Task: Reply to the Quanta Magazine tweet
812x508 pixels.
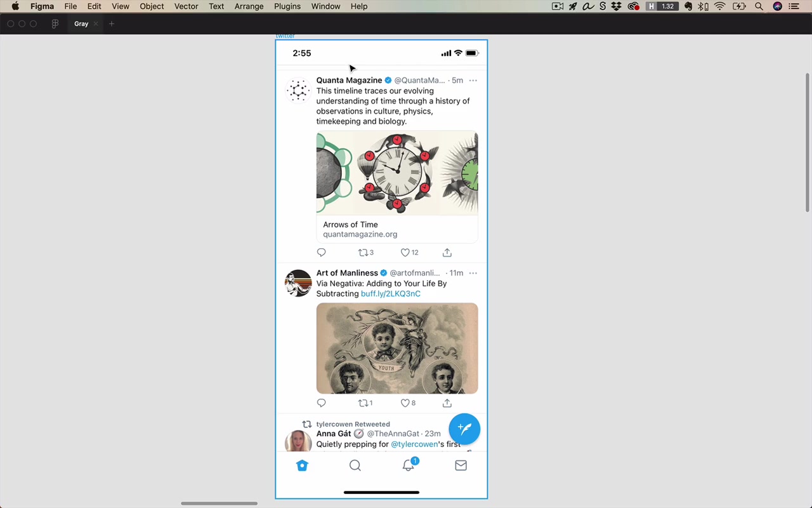Action: point(321,252)
